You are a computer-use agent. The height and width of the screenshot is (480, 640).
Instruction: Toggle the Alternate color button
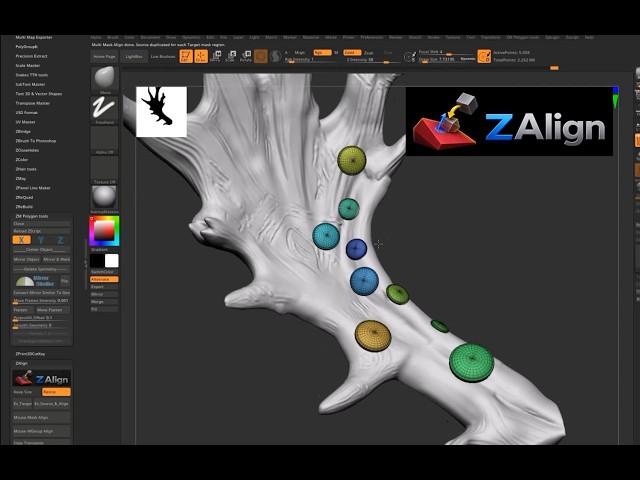[104, 279]
